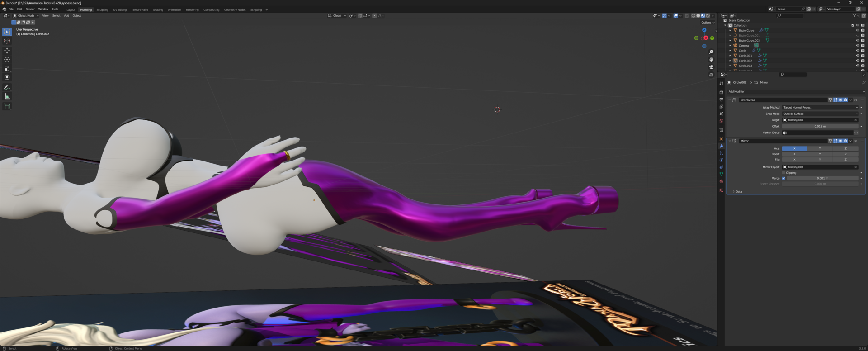Viewport: 868px width, 351px height.
Task: Open Render properties tab icon
Action: point(721,93)
